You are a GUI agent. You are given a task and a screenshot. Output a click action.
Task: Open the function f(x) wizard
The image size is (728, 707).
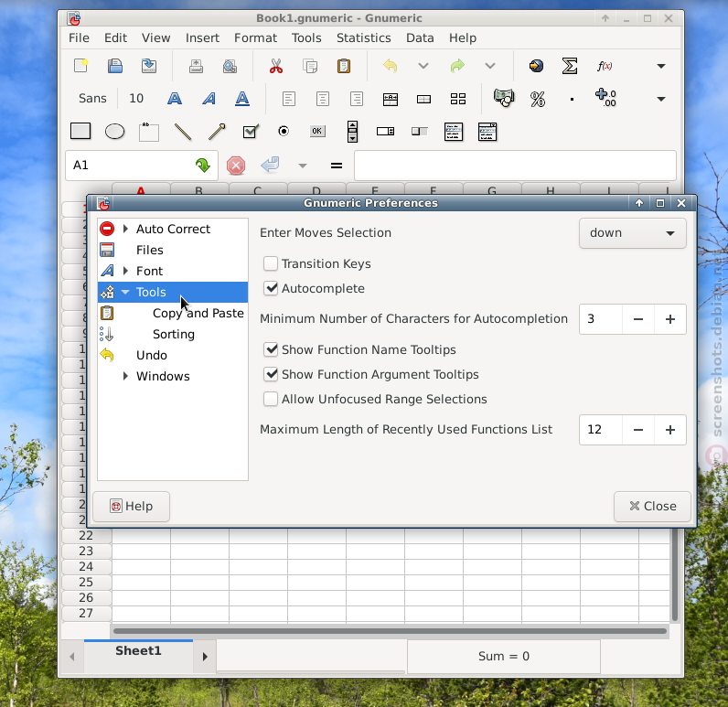pyautogui.click(x=604, y=66)
